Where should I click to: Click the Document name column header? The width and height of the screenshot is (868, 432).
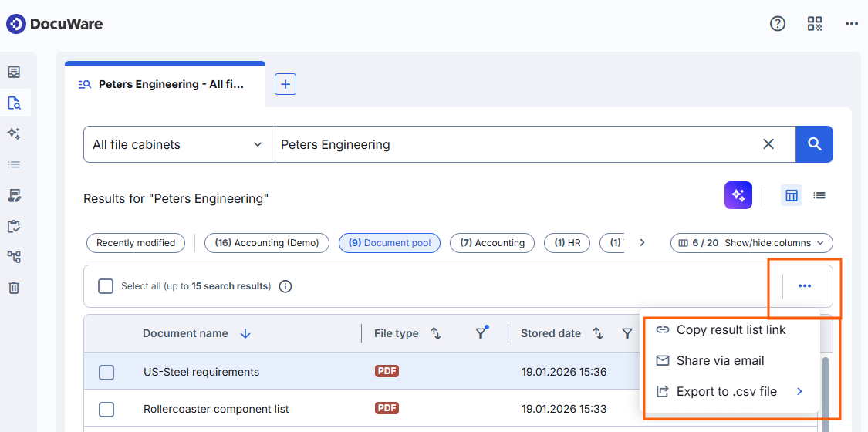click(185, 333)
